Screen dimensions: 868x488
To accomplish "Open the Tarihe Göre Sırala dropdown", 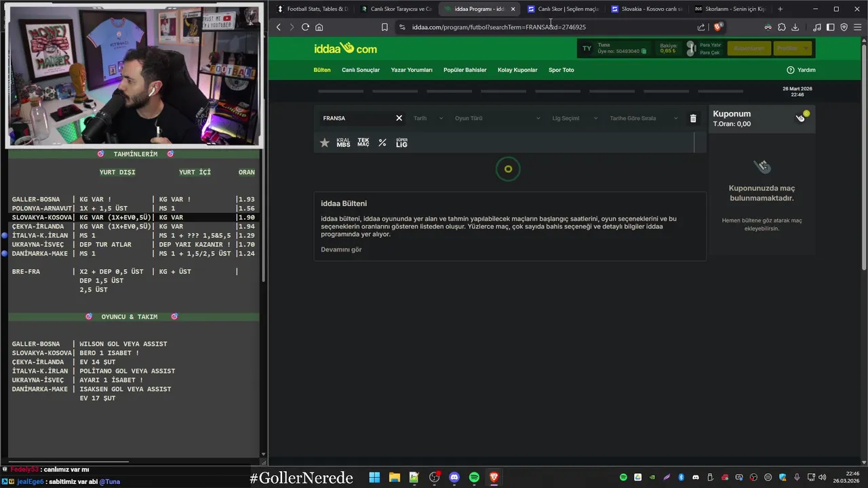I will (644, 118).
